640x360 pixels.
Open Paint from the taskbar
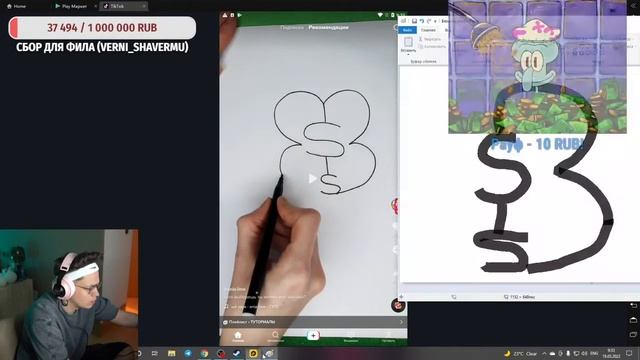coord(269,353)
